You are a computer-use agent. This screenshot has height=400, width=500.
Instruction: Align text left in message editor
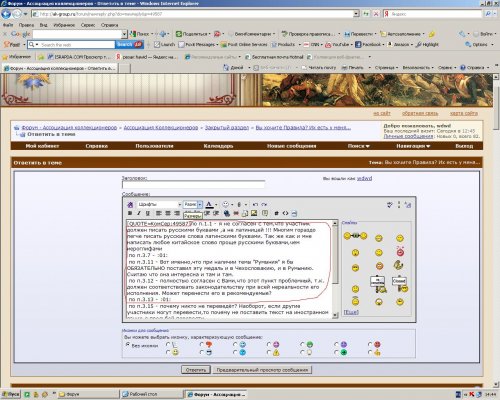click(x=159, y=213)
